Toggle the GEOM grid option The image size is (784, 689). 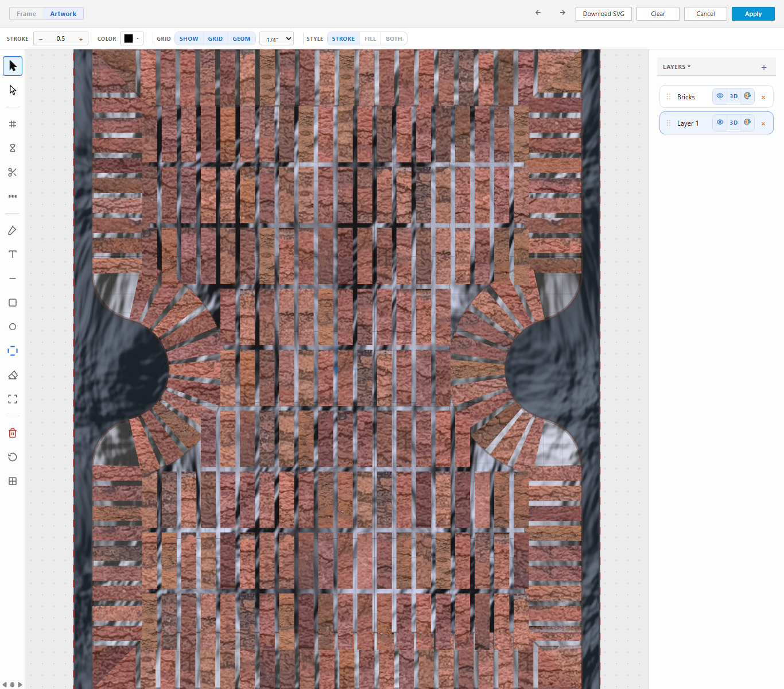(x=242, y=39)
